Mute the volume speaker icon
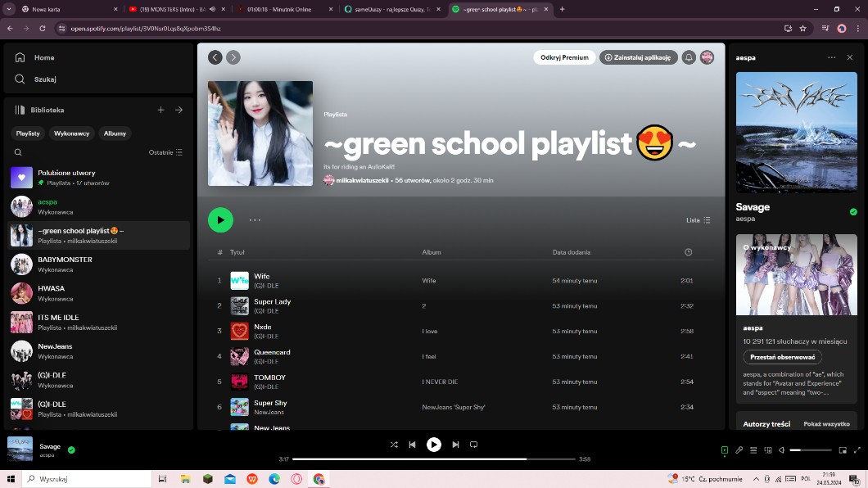The height and width of the screenshot is (488, 868). coord(781,450)
